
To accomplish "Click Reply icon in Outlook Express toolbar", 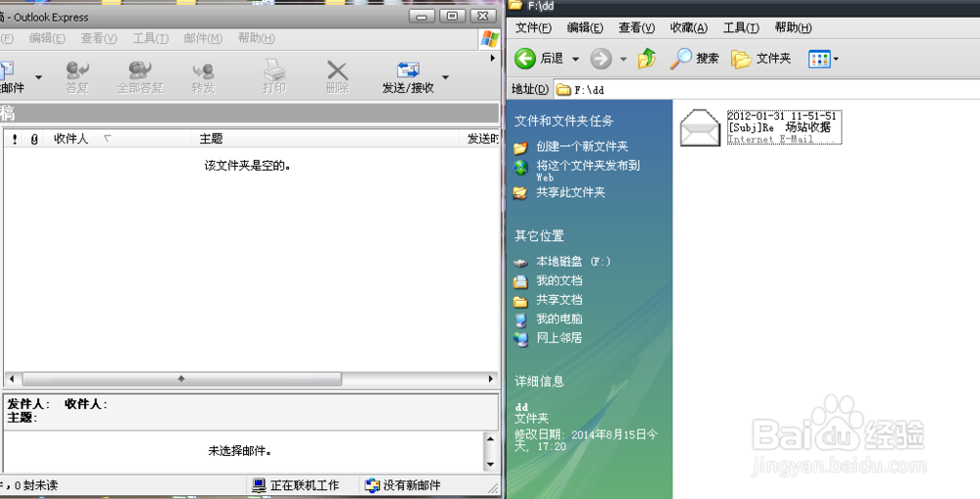I will [77, 70].
